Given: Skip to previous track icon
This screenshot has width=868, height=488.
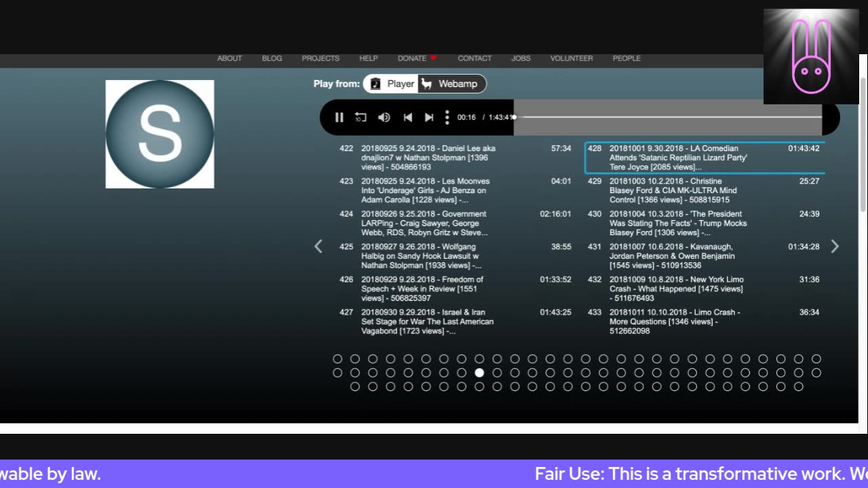Looking at the screenshot, I should pos(408,117).
